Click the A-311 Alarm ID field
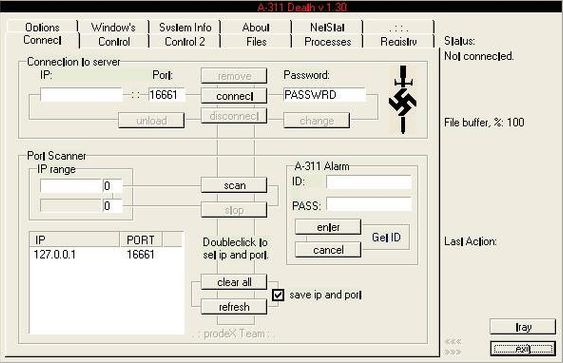The width and height of the screenshot is (563, 363). tap(369, 182)
